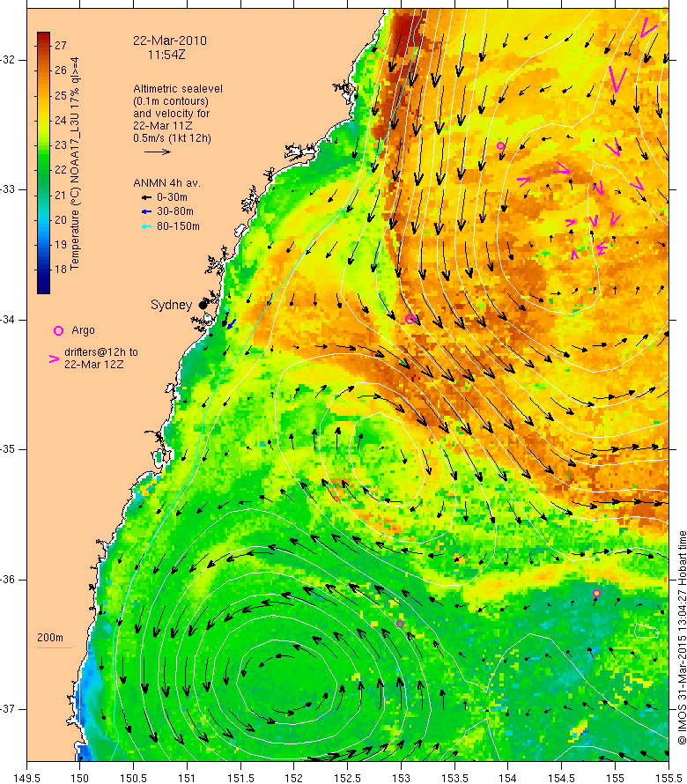Screen dimensions: 687x784
Task: Click the cyan 80-150m legend arrow
Action: pyautogui.click(x=146, y=226)
